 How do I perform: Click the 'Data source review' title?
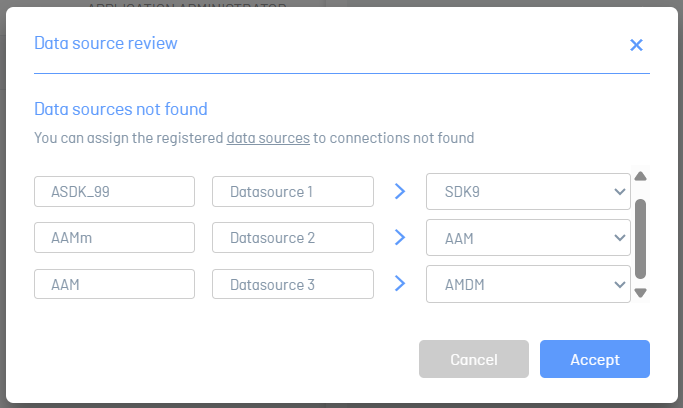[106, 43]
